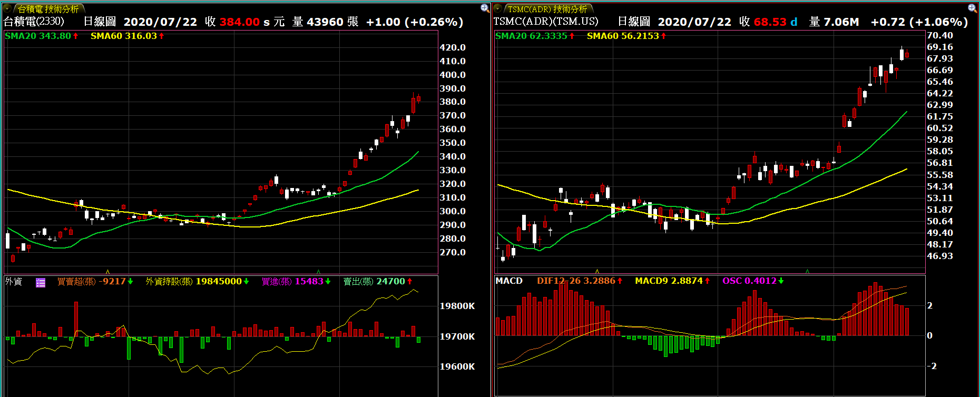980x397 pixels.
Task: Click the MACD9 2.8874 label
Action: [x=672, y=281]
